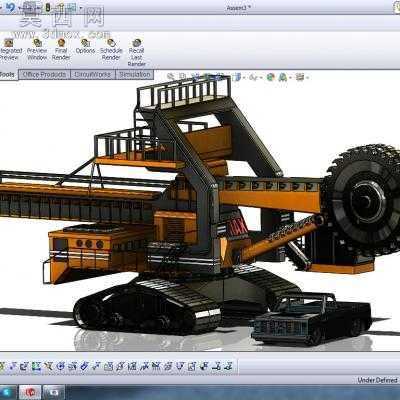Screen dimensions: 400x400
Task: Open the Preview Window render tool
Action: point(37,50)
